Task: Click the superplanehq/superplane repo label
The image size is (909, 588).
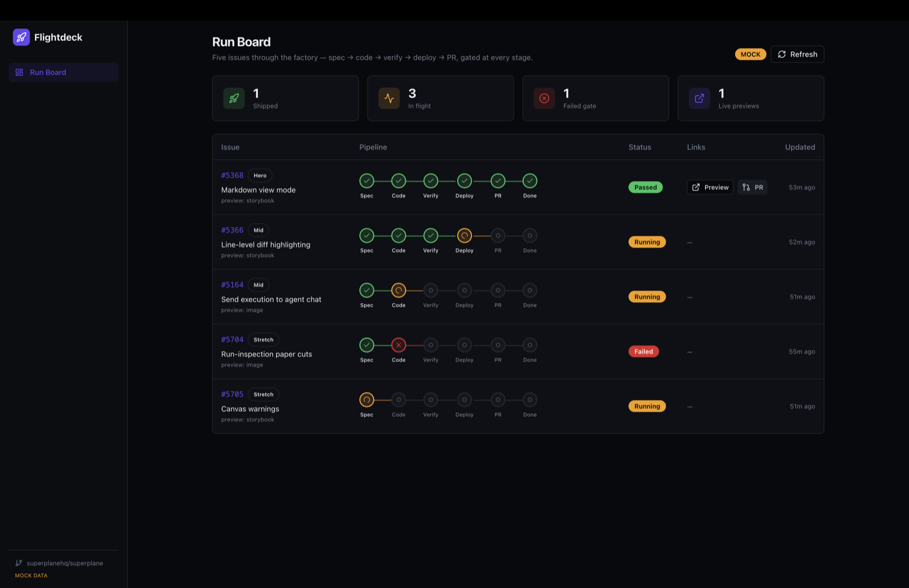Action: [x=65, y=563]
